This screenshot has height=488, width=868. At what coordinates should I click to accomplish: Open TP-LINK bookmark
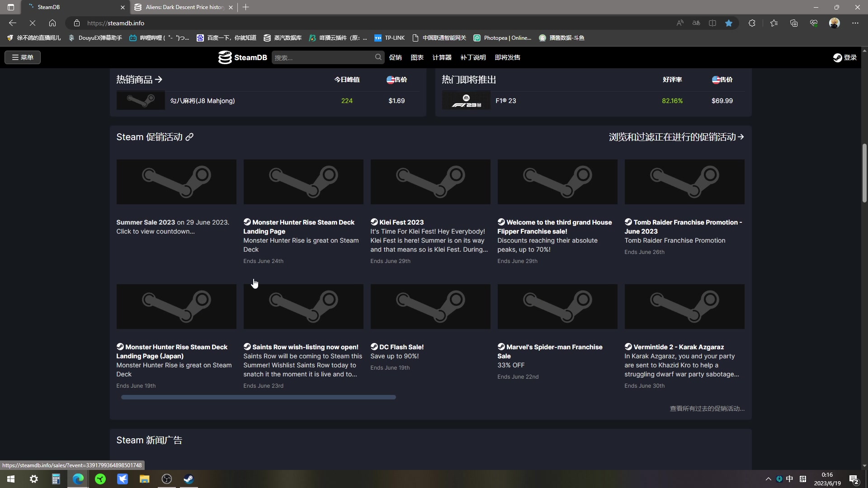coord(389,38)
